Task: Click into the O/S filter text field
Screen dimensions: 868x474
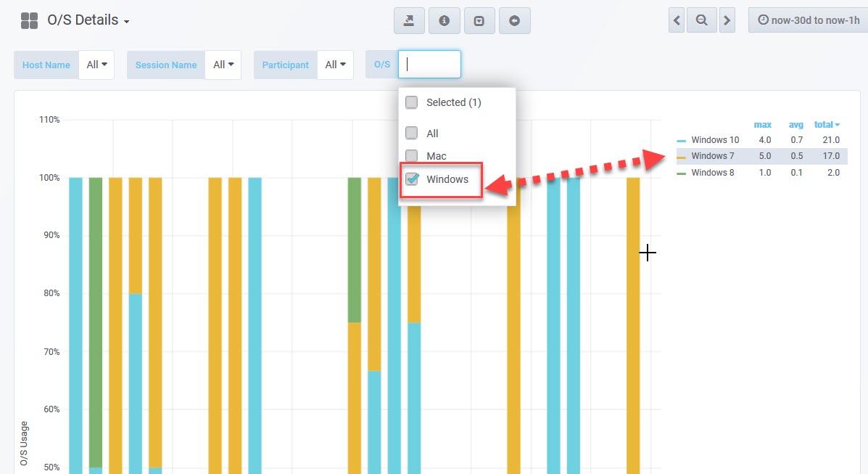Action: tap(429, 65)
